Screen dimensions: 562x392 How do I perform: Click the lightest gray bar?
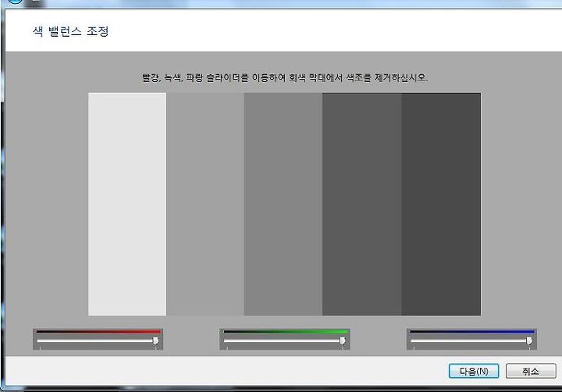pos(127,204)
